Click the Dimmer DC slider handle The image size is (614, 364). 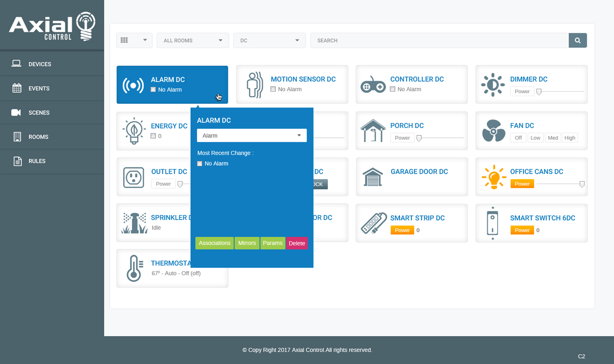(539, 92)
